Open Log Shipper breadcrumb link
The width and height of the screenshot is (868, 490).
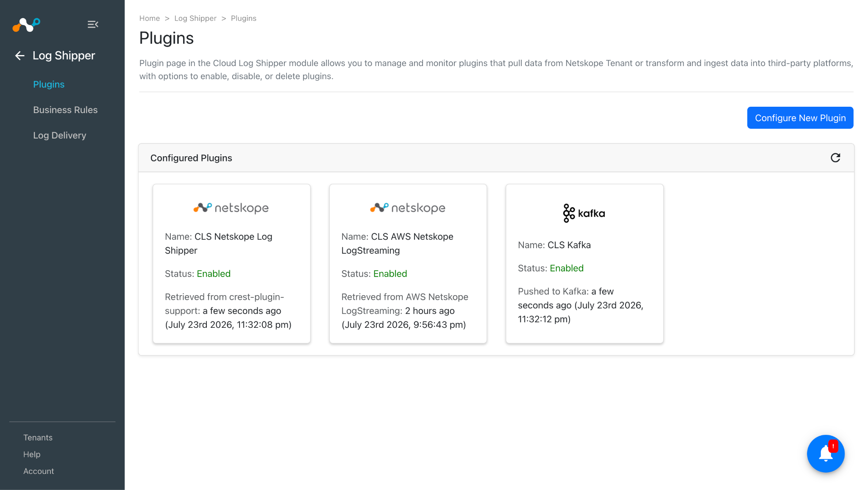pyautogui.click(x=195, y=18)
